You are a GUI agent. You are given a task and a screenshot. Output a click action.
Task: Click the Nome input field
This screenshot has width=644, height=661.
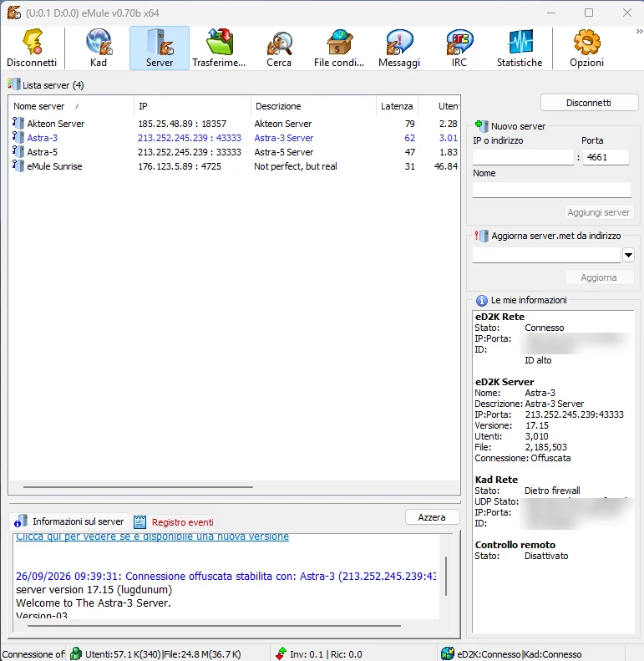(552, 190)
